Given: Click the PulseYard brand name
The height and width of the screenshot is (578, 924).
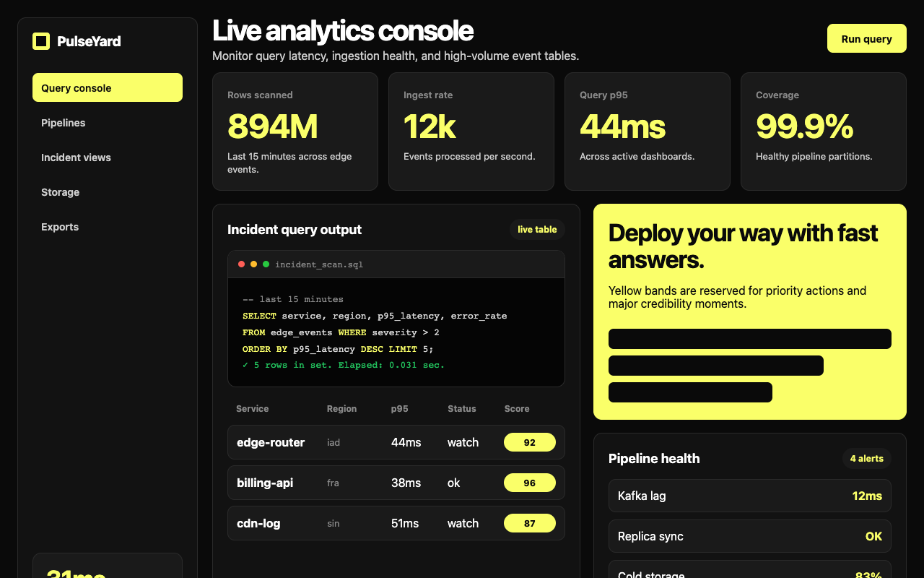Looking at the screenshot, I should click(x=89, y=41).
